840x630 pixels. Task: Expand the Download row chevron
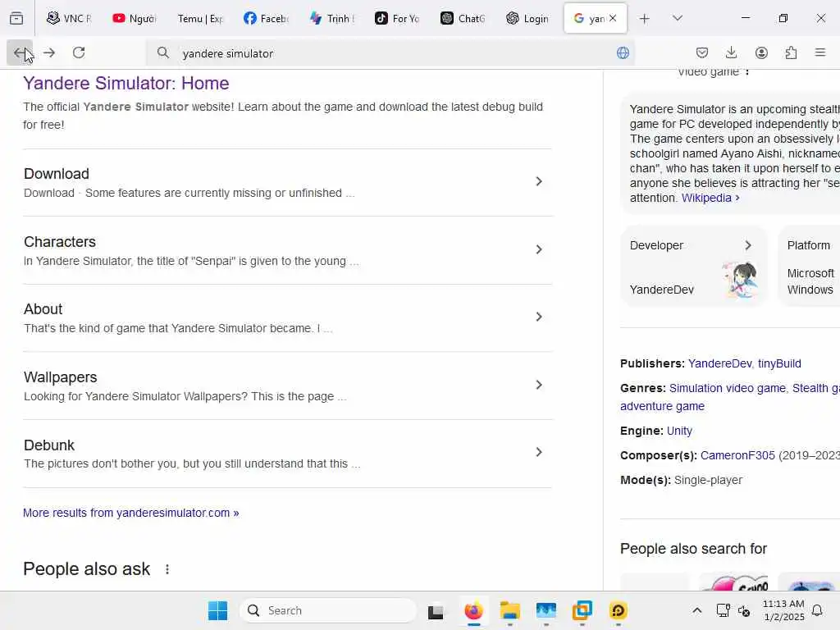click(539, 181)
